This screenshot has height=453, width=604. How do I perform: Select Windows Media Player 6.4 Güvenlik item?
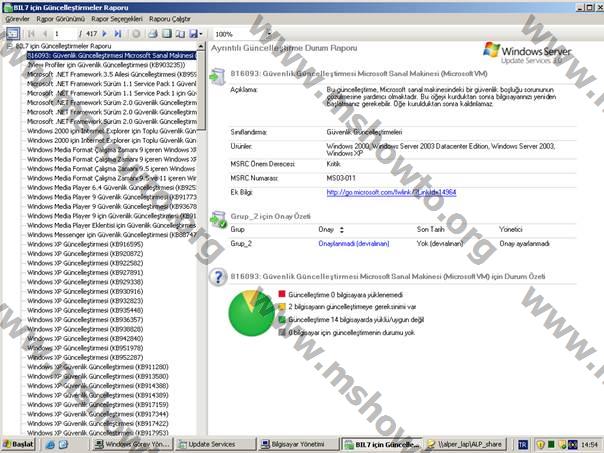tap(112, 188)
